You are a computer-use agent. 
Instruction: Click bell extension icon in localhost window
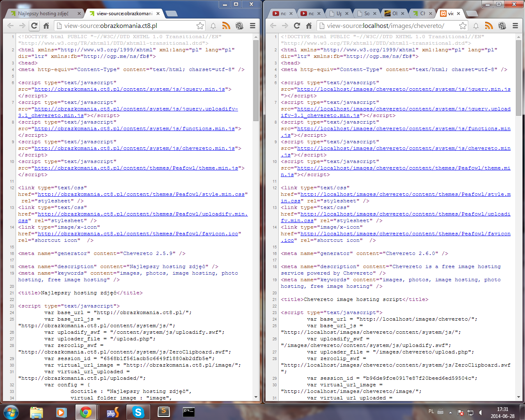coord(476,26)
